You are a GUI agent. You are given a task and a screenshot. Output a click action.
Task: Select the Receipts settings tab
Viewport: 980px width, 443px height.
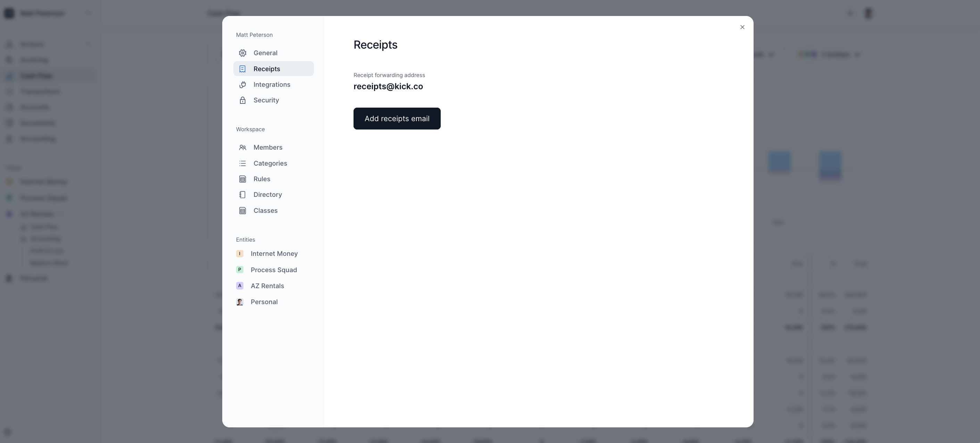[x=267, y=69]
